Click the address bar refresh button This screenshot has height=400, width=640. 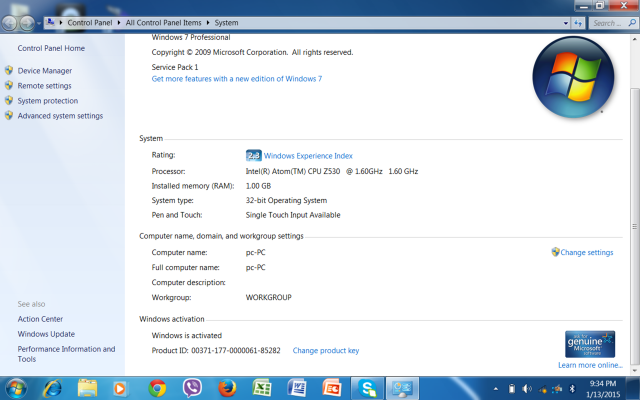(578, 23)
